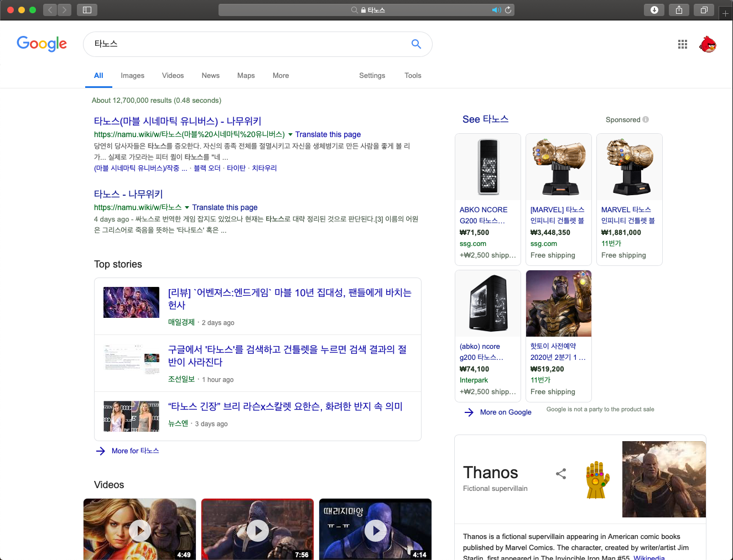Click the Safari share button
The width and height of the screenshot is (733, 560).
[679, 10]
